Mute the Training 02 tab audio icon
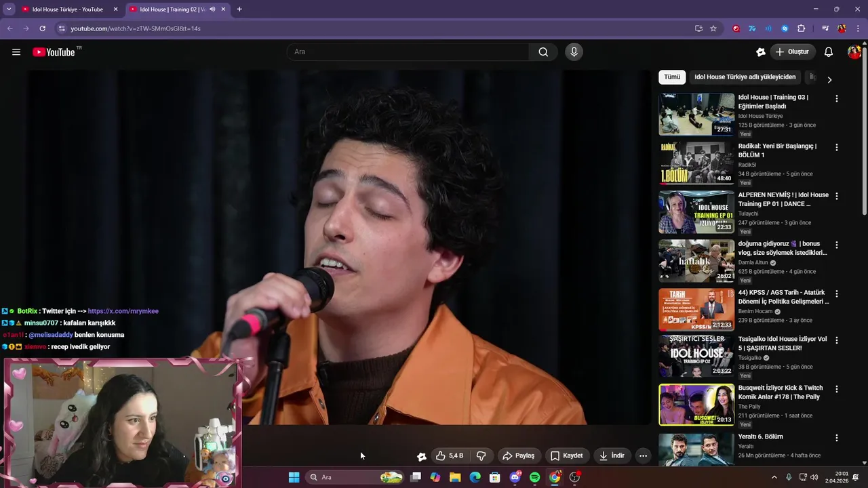Viewport: 868px width, 488px height. click(212, 9)
